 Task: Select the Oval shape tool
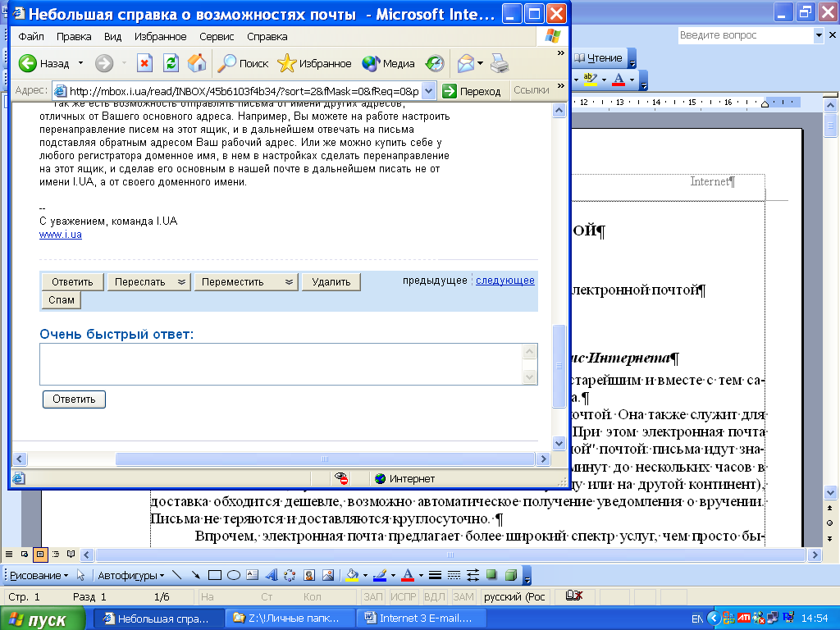(x=234, y=575)
